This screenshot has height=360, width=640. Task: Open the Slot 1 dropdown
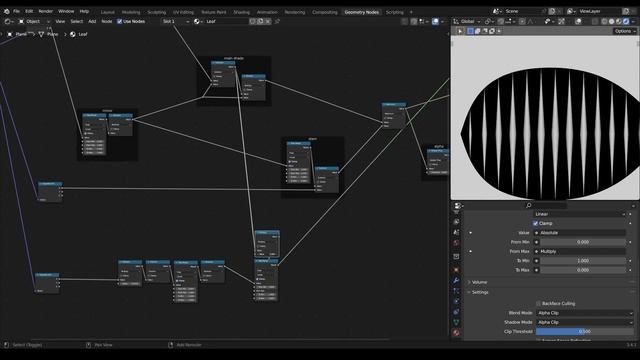click(176, 21)
